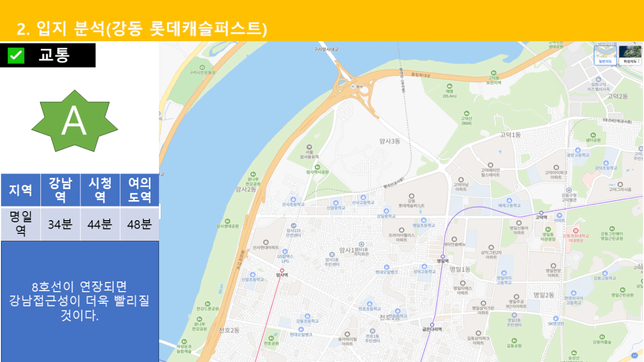Click the blue 8호선 연장 note box
Viewport: 644px width, 362px height.
[80, 301]
